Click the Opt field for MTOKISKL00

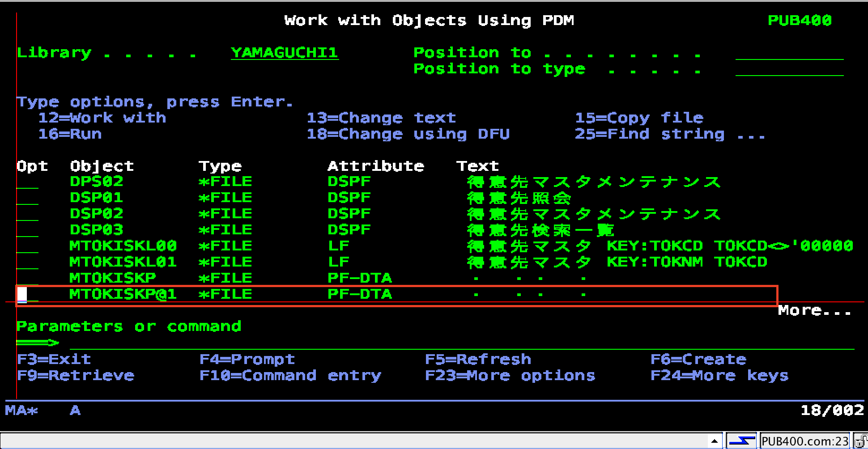pyautogui.click(x=27, y=246)
